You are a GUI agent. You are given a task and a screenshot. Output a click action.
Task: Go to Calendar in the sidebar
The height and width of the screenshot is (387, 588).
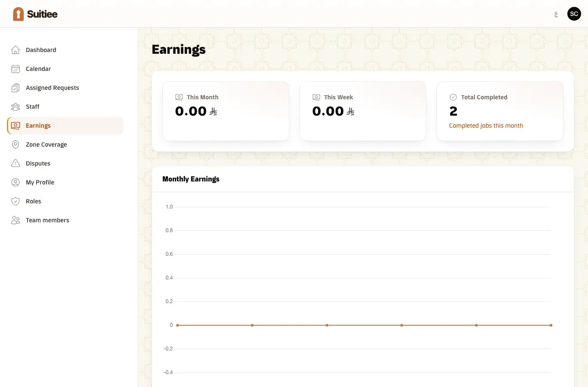(x=65, y=69)
